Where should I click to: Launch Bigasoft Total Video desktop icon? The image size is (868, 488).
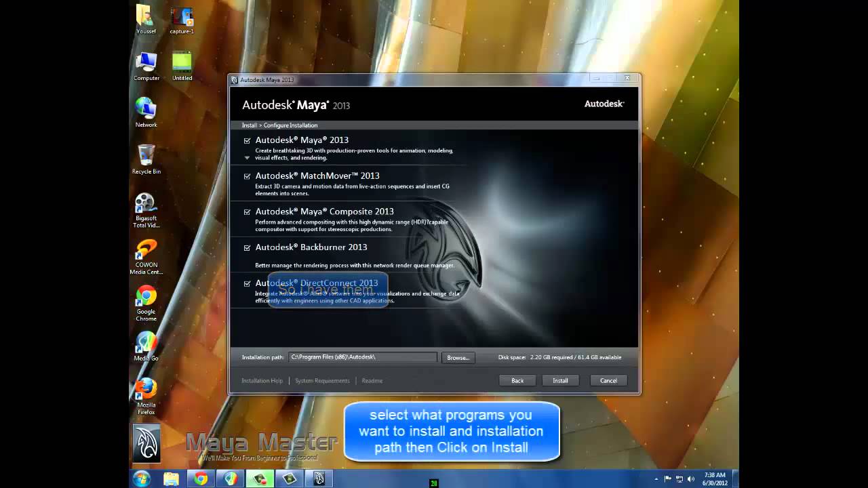tap(146, 210)
